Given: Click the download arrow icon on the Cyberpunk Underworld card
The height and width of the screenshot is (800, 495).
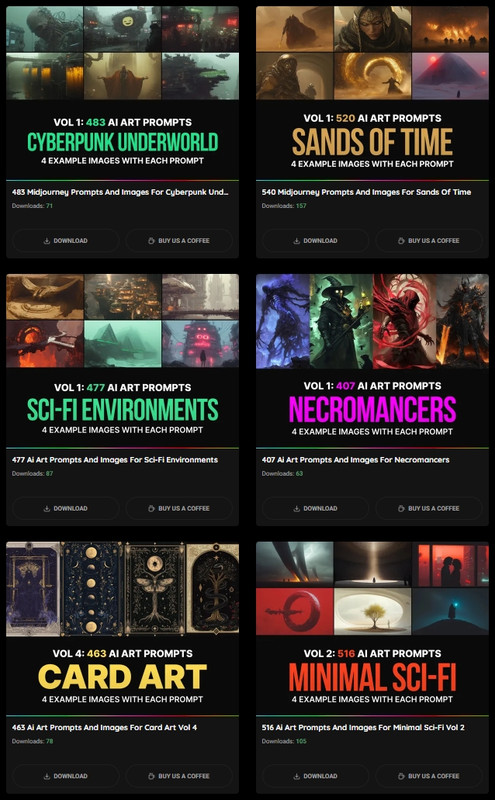Looking at the screenshot, I should click(47, 241).
